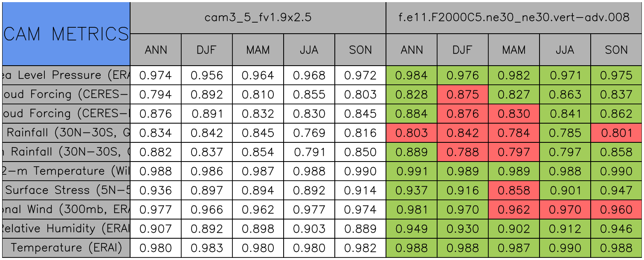Click the ANN header under cam3_5_fv1.9x2.5
Image resolution: width=644 pixels, height=260 pixels.
156,50
